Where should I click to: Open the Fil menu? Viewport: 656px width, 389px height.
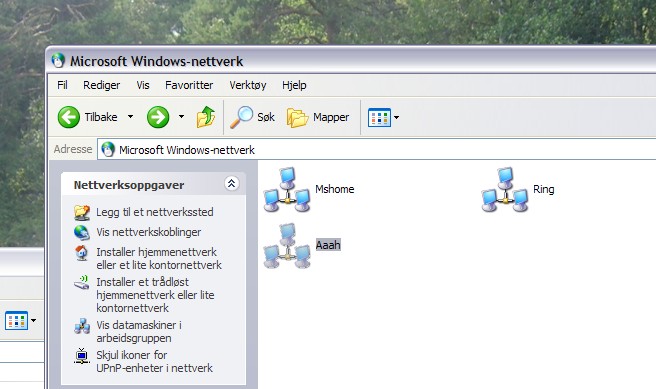pos(62,85)
